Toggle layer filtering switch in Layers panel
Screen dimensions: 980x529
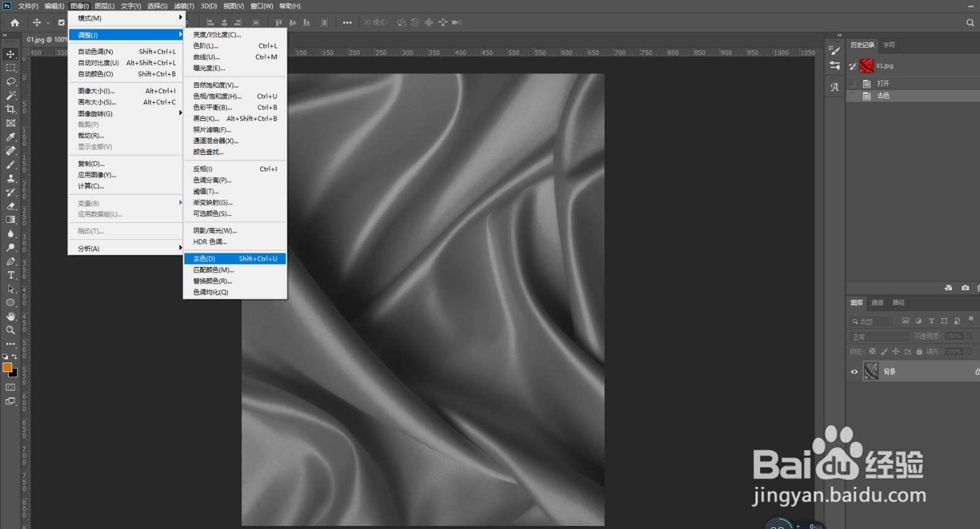971,320
